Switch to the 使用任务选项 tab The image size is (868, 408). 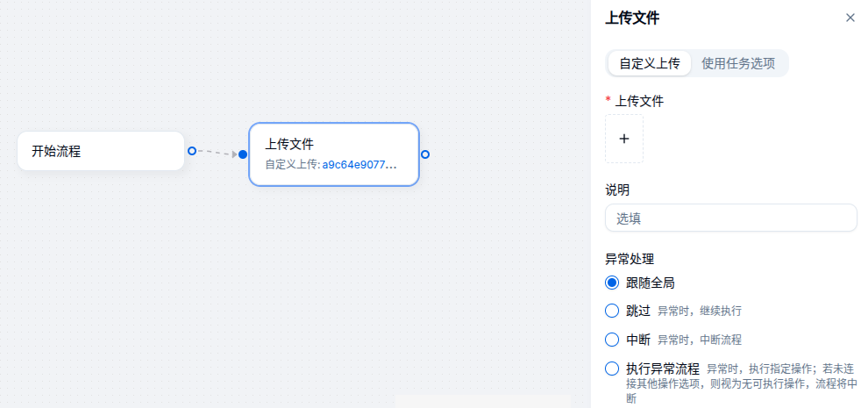pyautogui.click(x=738, y=63)
